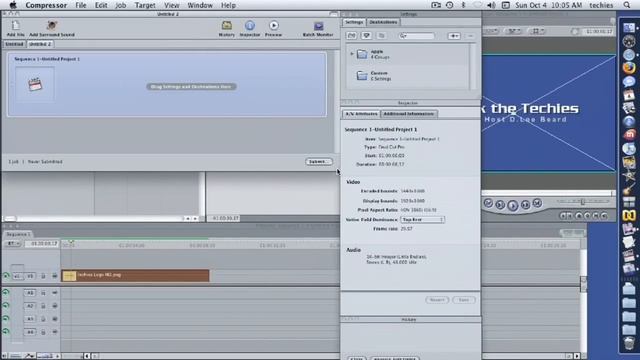Toggle Auto Select on V1 track

55,276
